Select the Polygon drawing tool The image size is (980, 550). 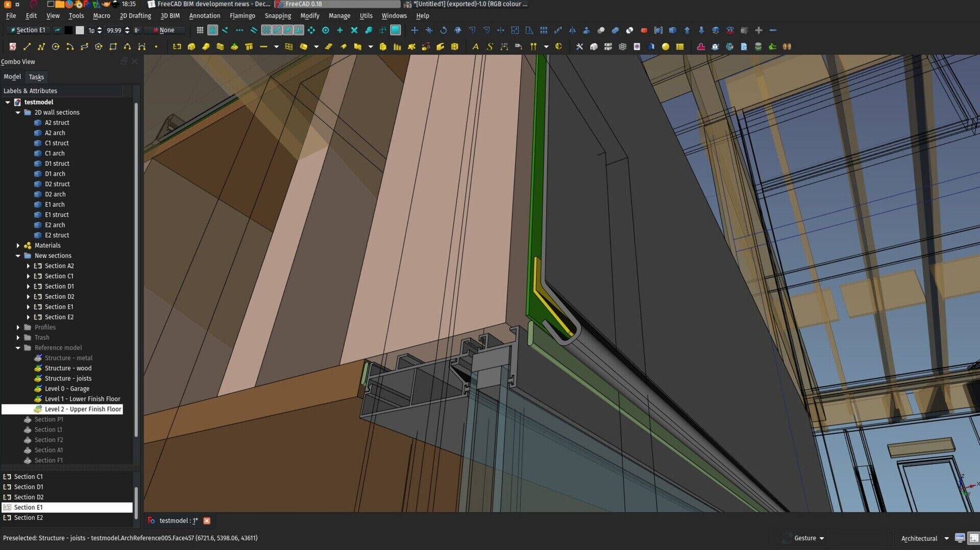pyautogui.click(x=99, y=46)
